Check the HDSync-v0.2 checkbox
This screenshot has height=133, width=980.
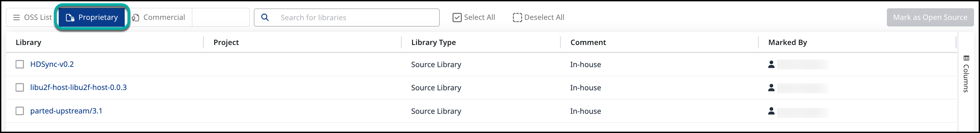(20, 64)
